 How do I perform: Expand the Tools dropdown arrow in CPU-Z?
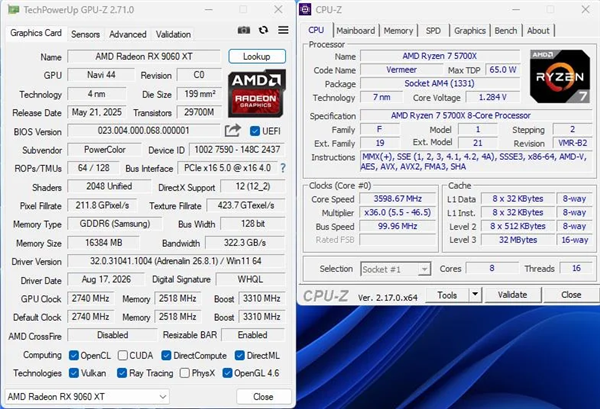point(475,294)
